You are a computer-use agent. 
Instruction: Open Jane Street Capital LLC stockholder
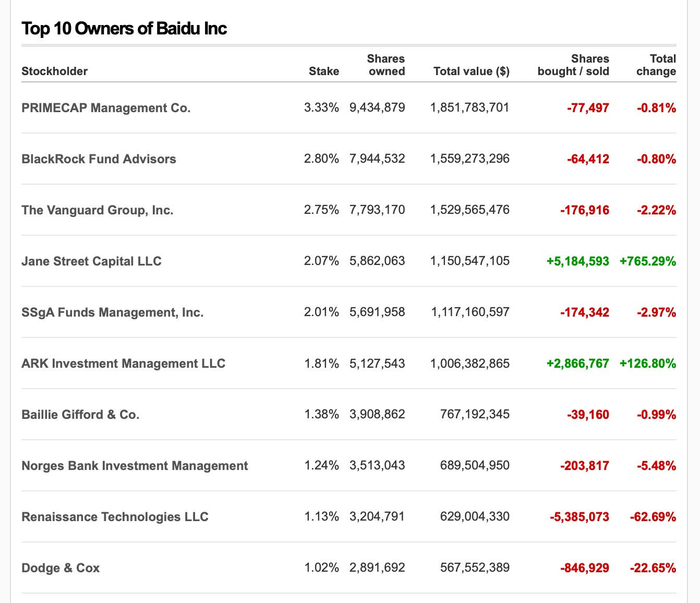coord(91,261)
